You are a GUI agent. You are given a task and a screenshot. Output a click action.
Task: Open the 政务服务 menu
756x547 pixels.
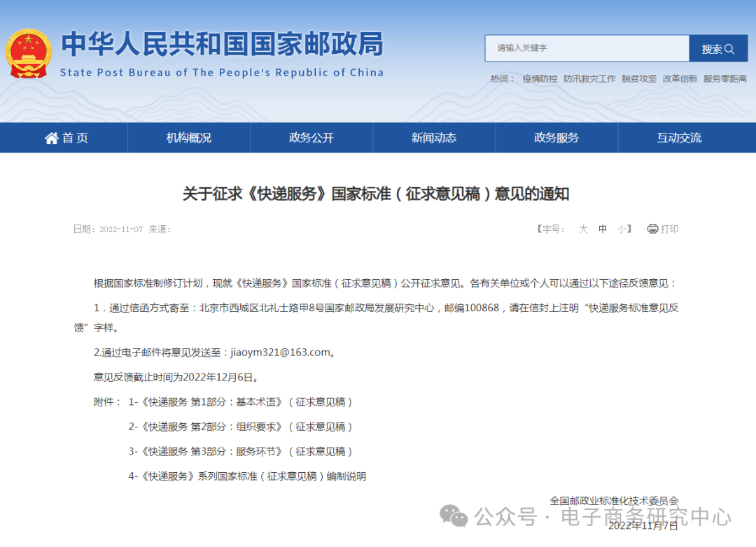point(556,138)
